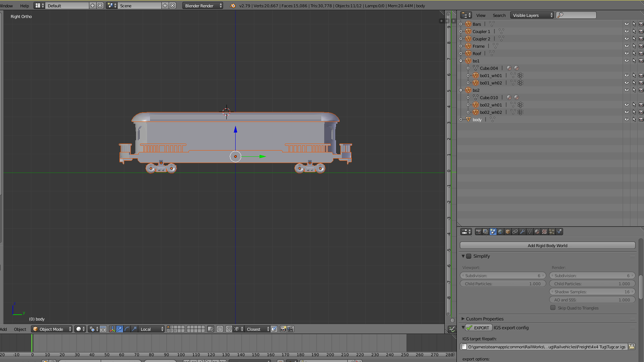Click the IGS target filepath field

point(544,347)
